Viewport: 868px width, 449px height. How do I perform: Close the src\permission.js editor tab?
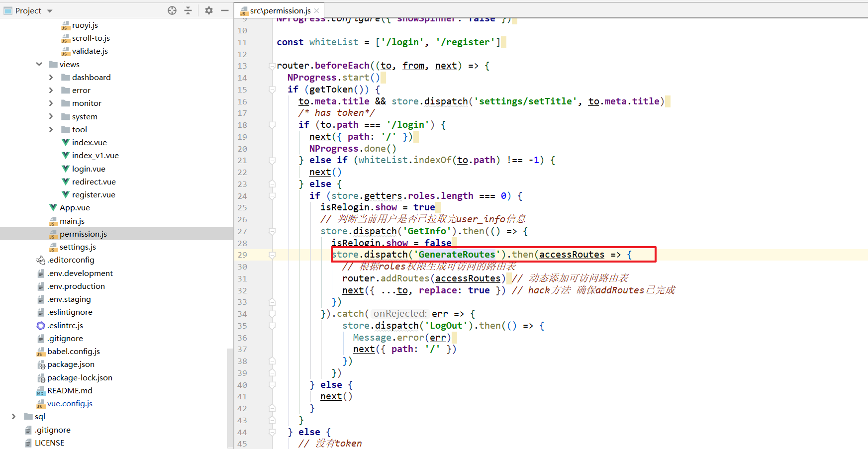[x=317, y=10]
